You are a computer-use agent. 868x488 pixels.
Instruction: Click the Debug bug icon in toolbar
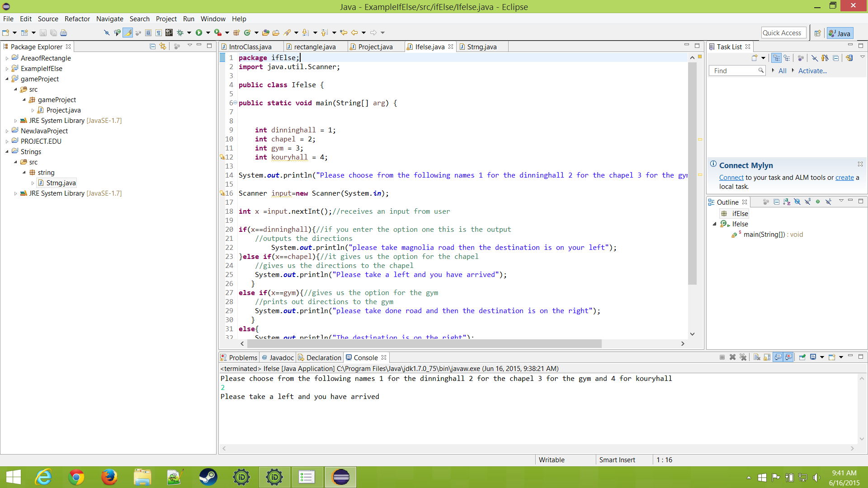point(180,33)
